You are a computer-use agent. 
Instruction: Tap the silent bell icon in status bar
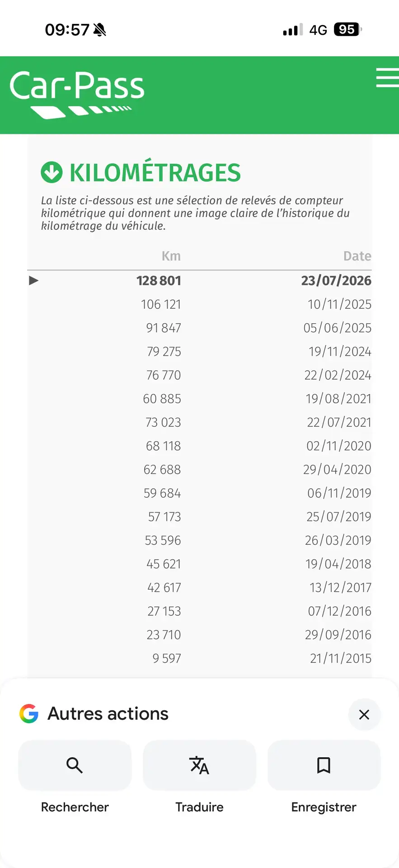99,30
